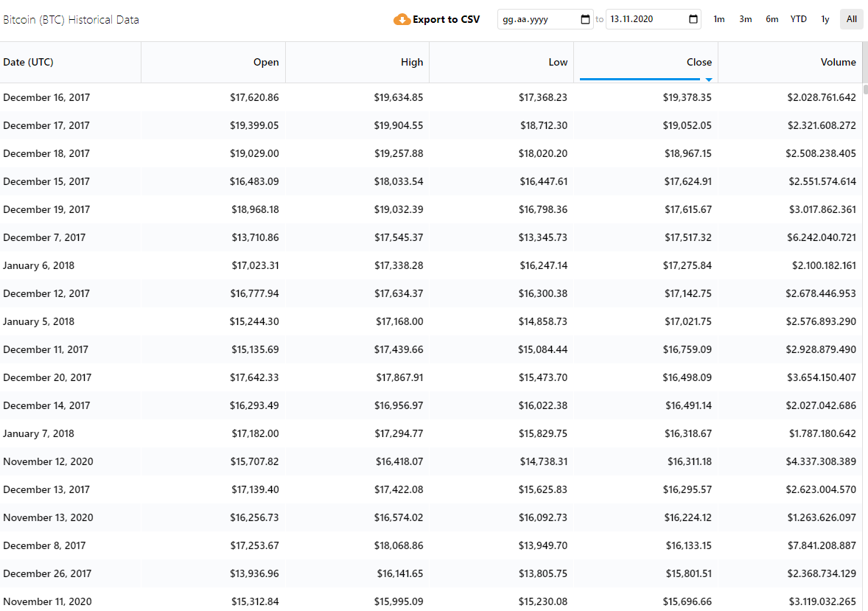
Task: Open the start date calendar picker icon
Action: 586,19
